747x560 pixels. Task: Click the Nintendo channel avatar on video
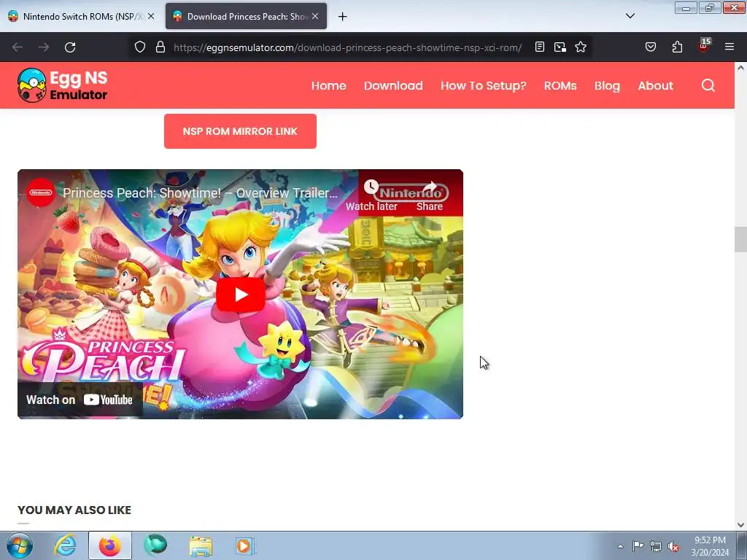(41, 192)
